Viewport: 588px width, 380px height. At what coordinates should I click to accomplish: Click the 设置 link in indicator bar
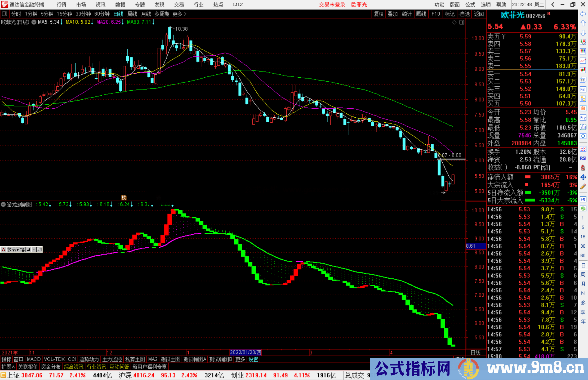coord(253,359)
